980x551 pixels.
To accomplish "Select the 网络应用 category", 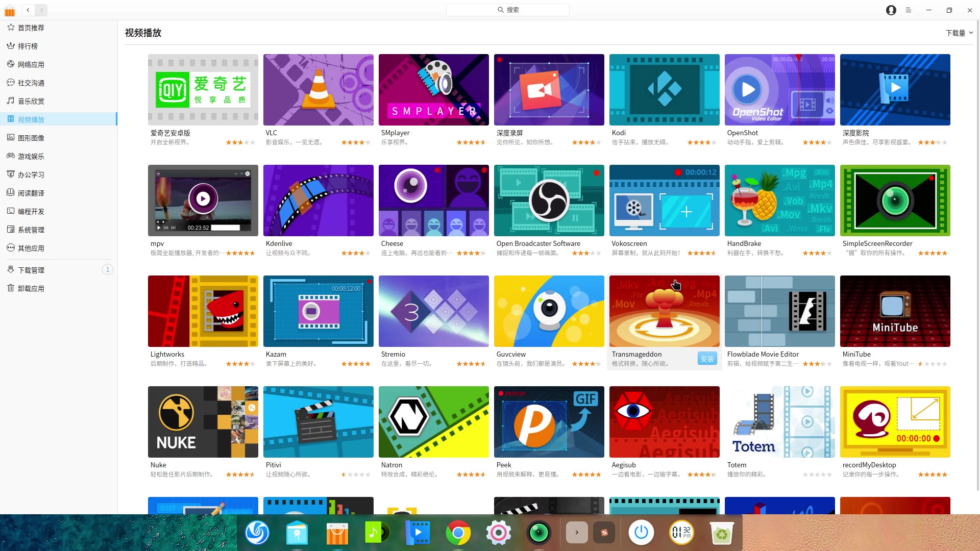I will coord(59,64).
